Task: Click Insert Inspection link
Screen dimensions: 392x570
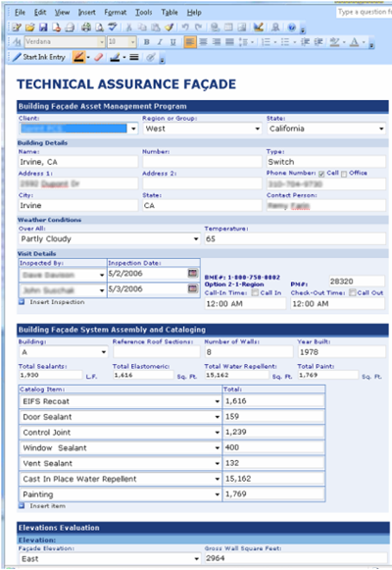Action: [57, 302]
